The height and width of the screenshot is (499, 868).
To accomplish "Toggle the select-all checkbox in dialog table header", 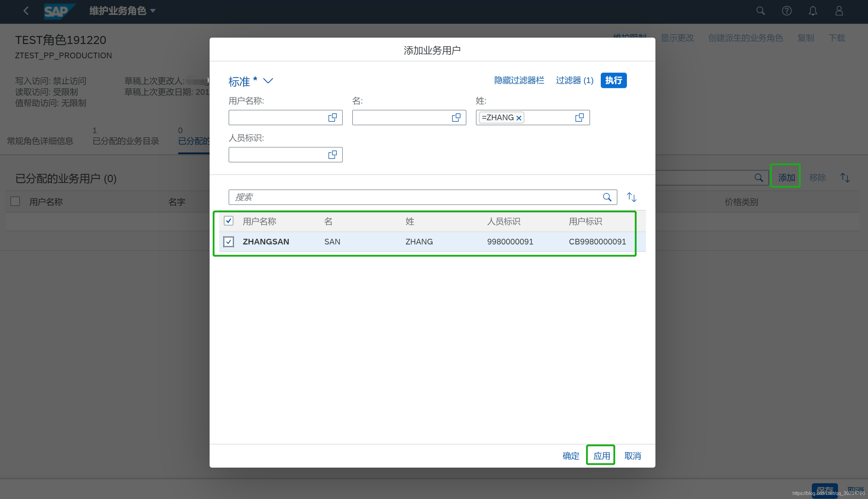I will (229, 221).
